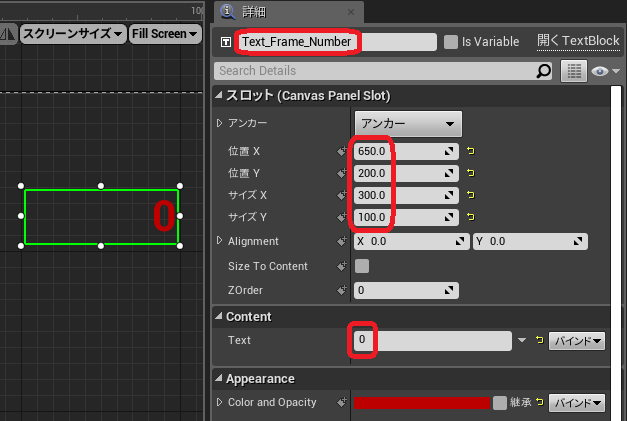Screen dimensions: 627x421
Task: Click animation key icon for サイズ X
Action: (x=341, y=195)
